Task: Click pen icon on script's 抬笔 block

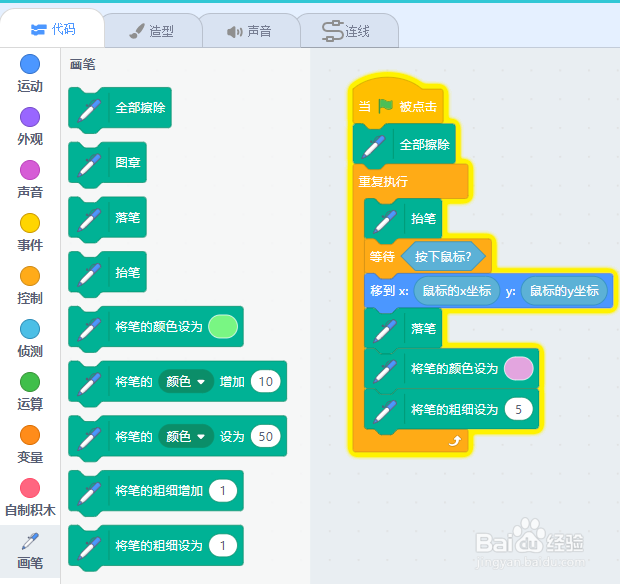Action: 385,220
